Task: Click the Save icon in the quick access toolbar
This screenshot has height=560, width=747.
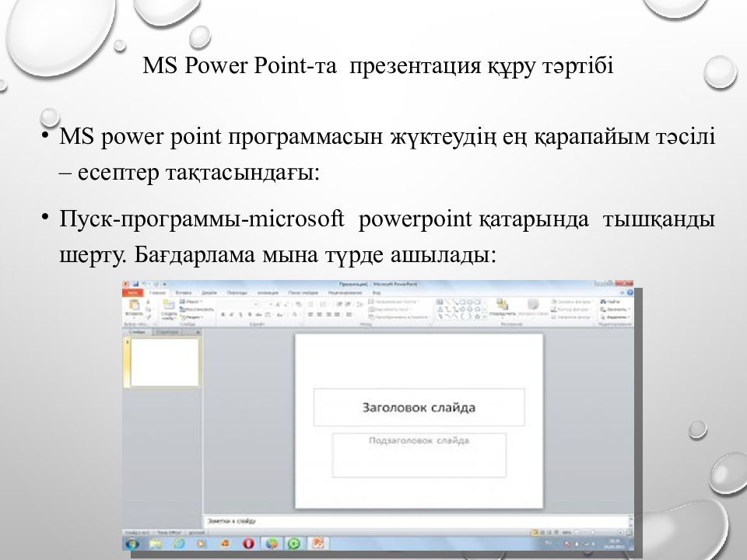Action: [135, 284]
